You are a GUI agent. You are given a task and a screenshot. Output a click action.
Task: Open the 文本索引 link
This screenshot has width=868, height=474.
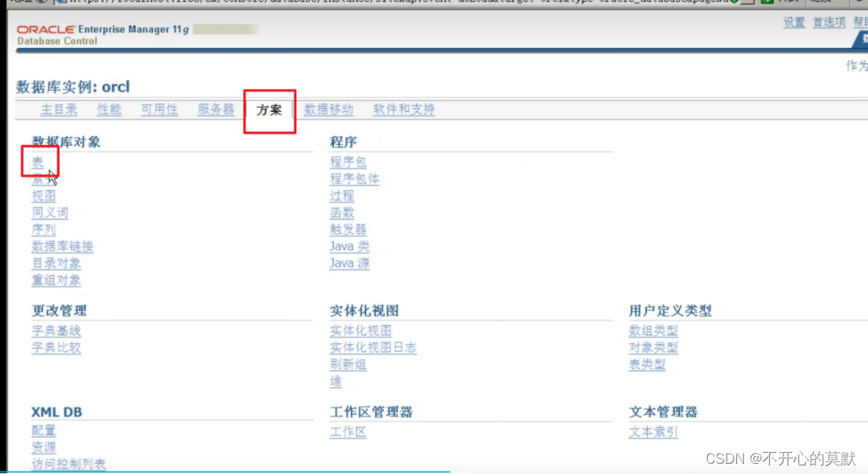[x=653, y=432]
